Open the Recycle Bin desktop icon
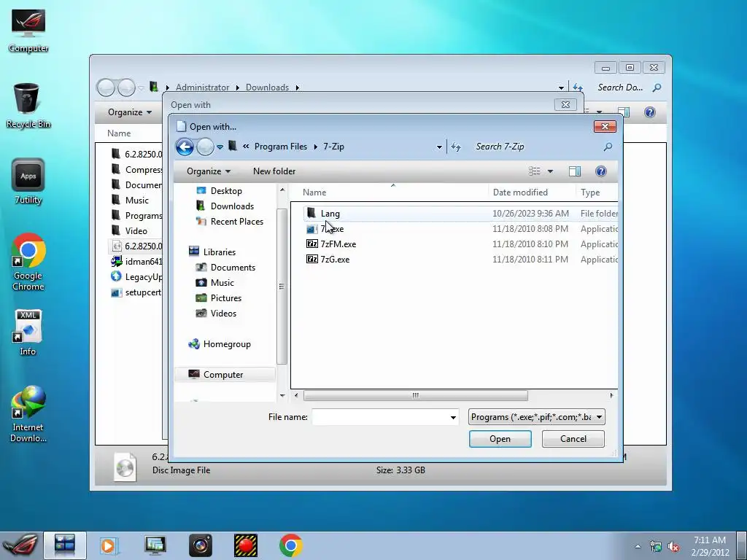 coord(28,105)
